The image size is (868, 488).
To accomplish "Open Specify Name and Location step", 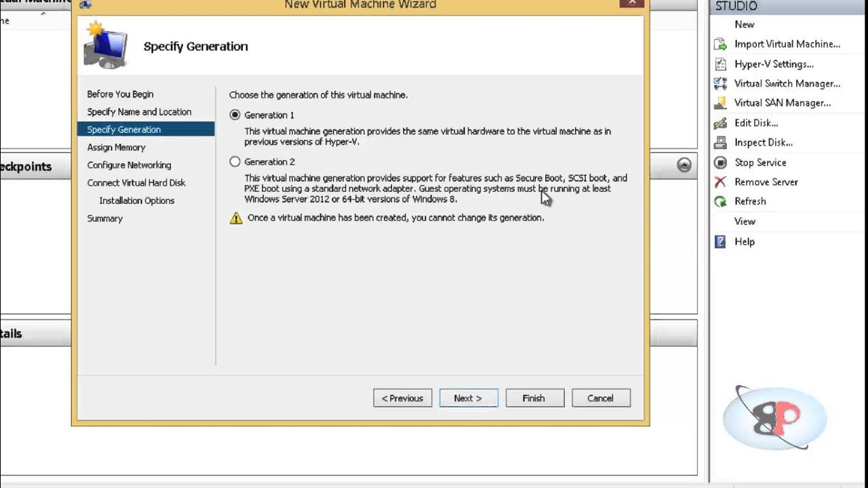I will pyautogui.click(x=139, y=112).
